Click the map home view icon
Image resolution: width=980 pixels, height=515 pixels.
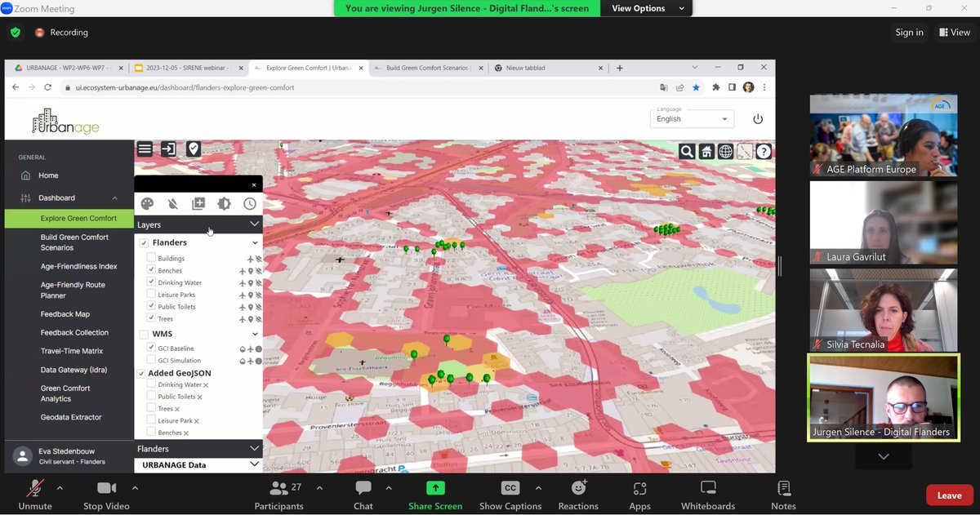(706, 151)
